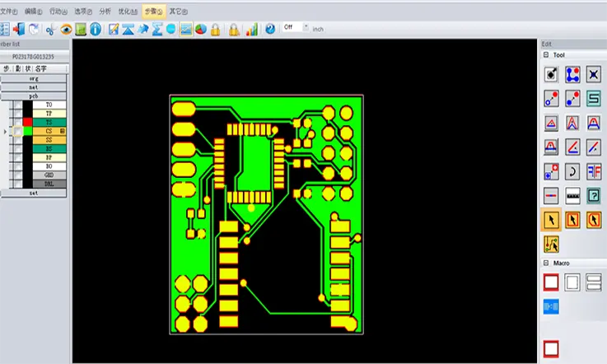Toggle the checkbox of the BP layer
Screen dimensions: 607x364
click(18, 158)
